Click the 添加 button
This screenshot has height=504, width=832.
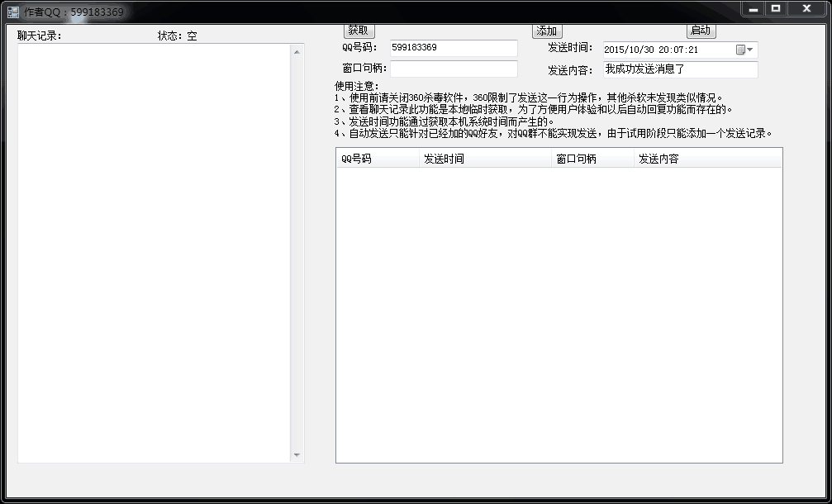click(547, 31)
